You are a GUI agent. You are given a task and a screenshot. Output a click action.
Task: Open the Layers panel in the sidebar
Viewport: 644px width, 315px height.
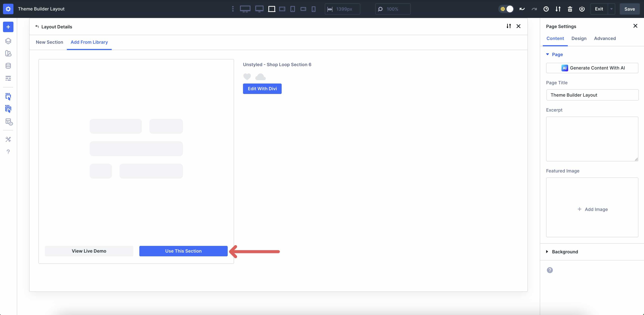coord(8,41)
